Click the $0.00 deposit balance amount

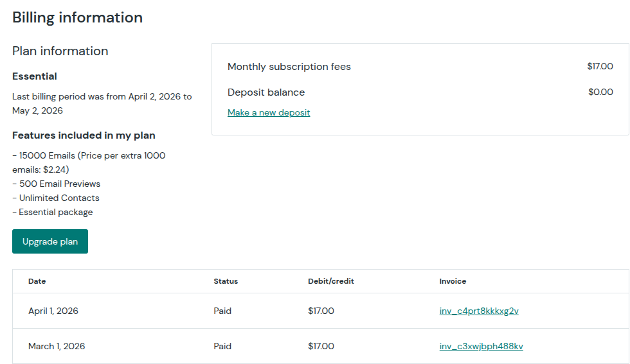coord(600,92)
